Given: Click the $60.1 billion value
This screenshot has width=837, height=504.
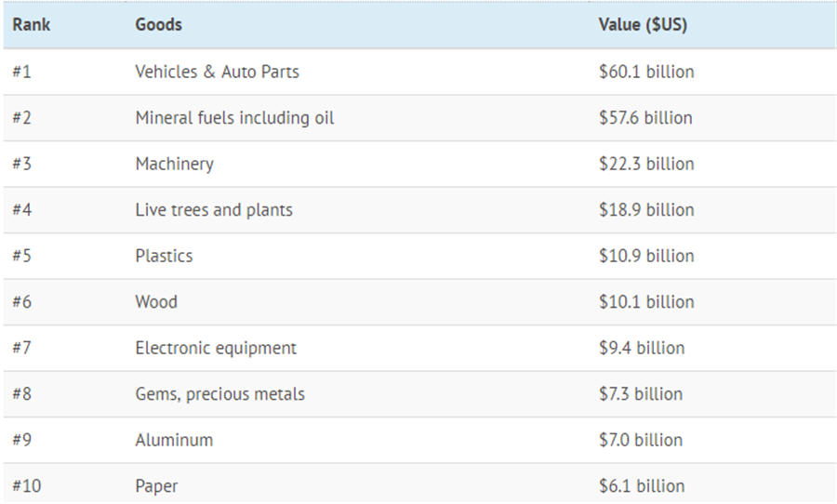Looking at the screenshot, I should [x=646, y=72].
